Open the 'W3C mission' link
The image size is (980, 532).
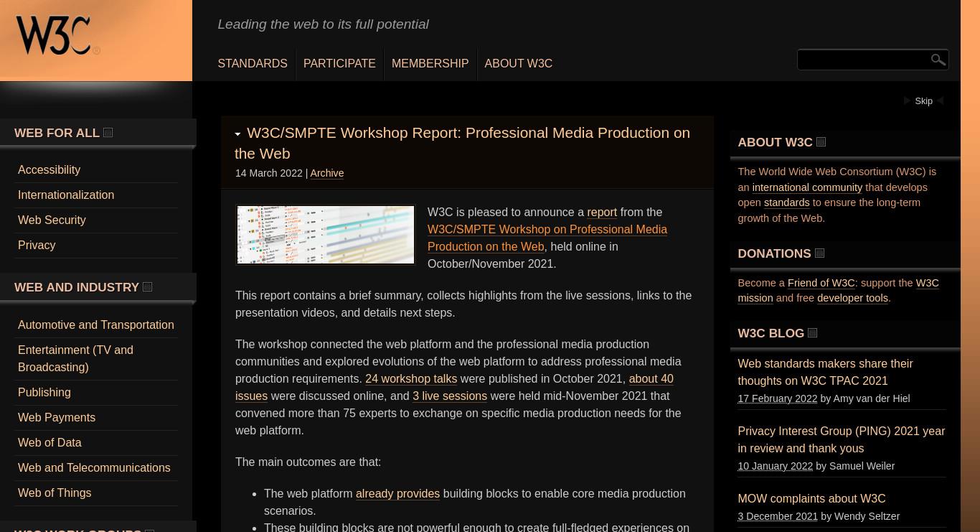pyautogui.click(x=838, y=290)
